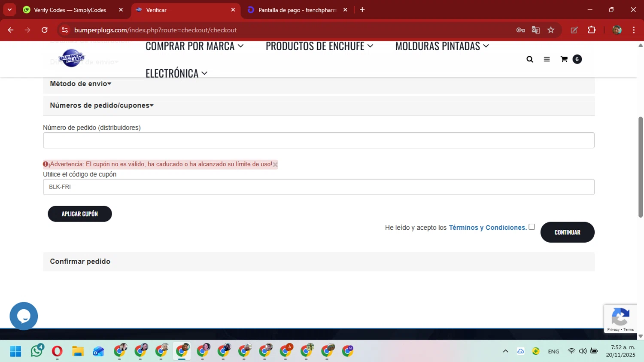644x362 pixels.
Task: Open the Chrome profile avatar
Action: coord(617,30)
